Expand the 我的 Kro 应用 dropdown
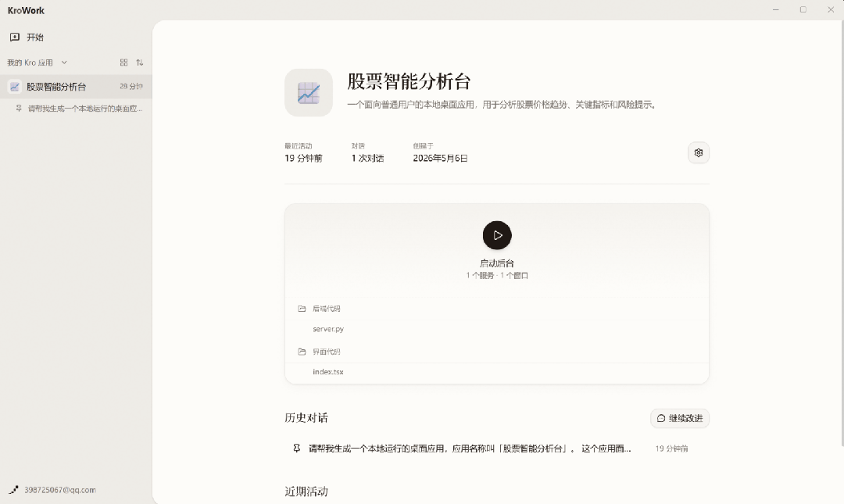844x504 pixels. (x=64, y=63)
